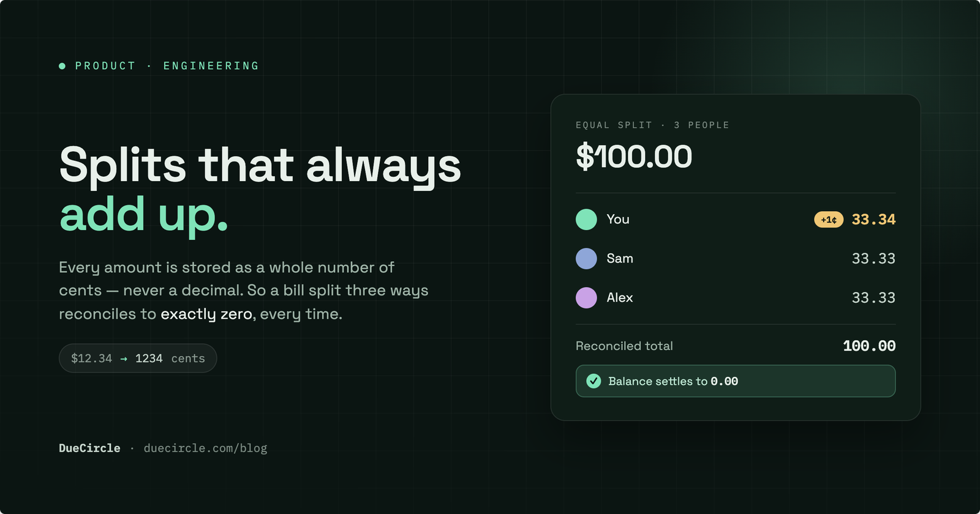Click the green check icon in the balance banner

(x=594, y=381)
